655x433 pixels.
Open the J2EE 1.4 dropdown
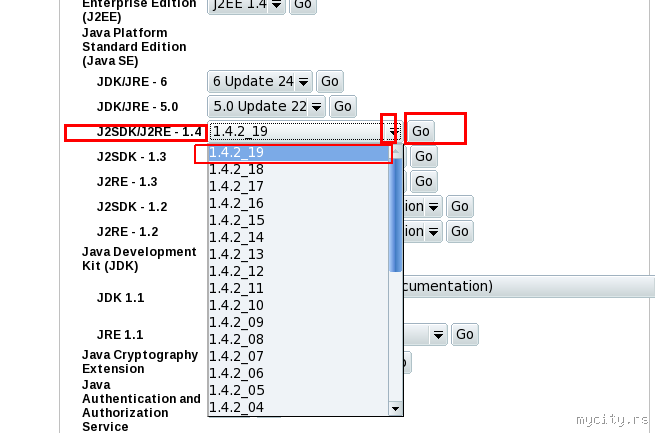pos(246,5)
